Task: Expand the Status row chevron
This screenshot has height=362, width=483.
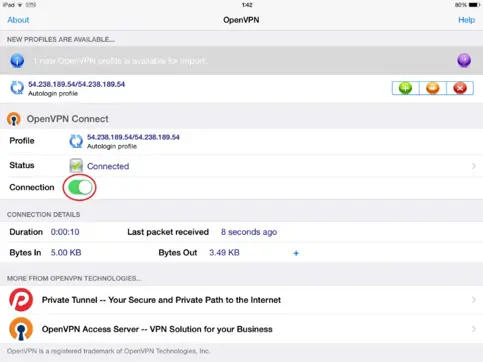Action: 474,166
